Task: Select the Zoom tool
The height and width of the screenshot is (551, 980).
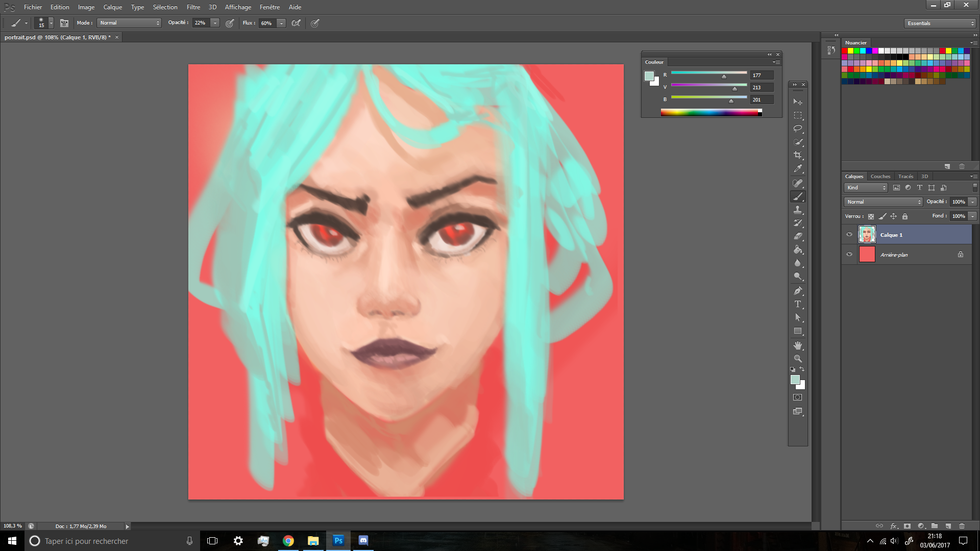Action: (x=798, y=358)
